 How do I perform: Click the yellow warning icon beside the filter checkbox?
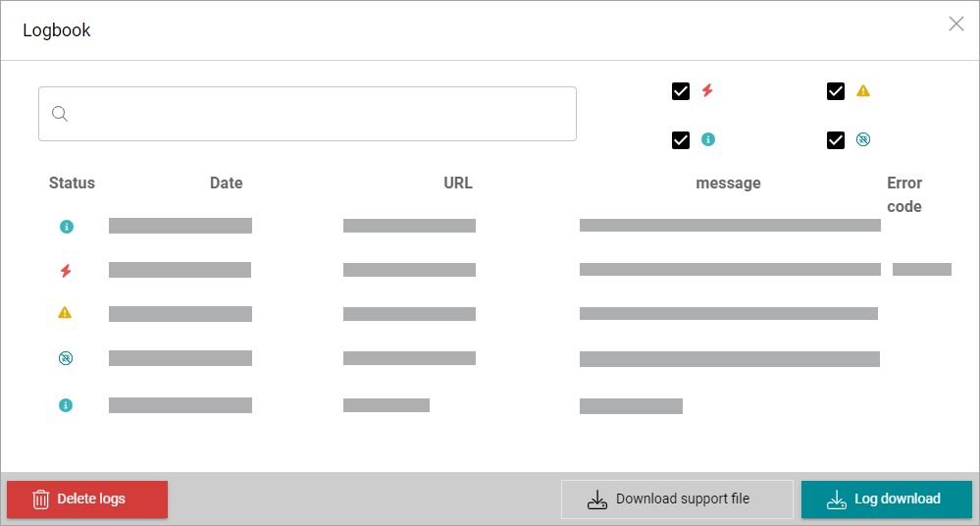[x=863, y=91]
